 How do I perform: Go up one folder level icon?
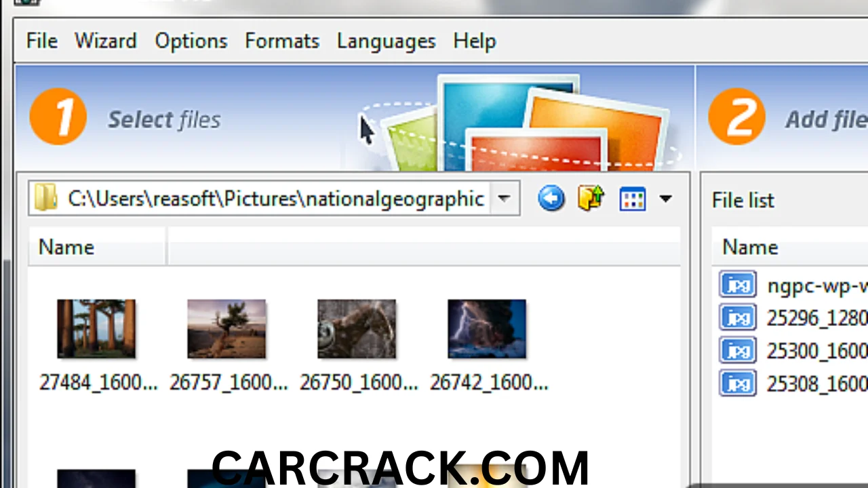pos(591,199)
